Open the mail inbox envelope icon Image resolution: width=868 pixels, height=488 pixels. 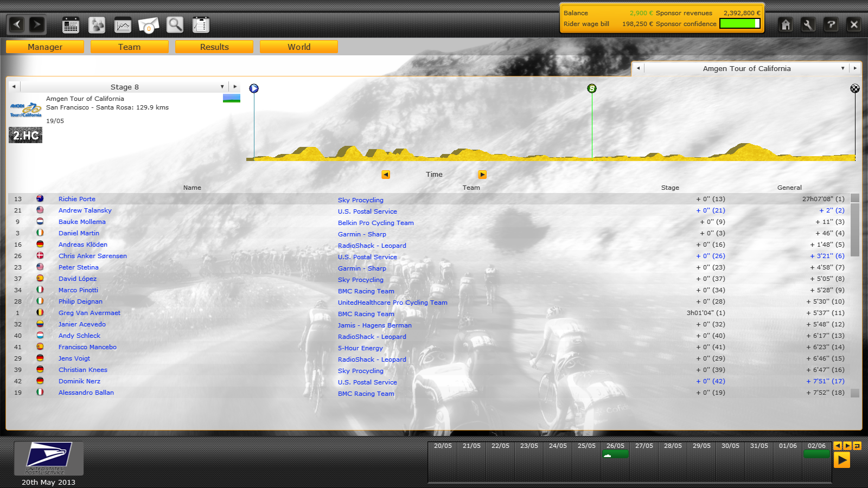tap(149, 25)
